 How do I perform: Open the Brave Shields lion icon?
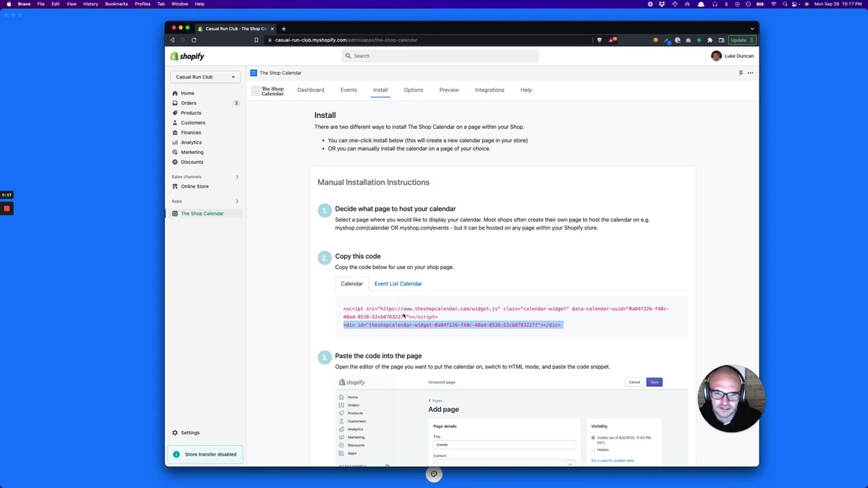click(599, 40)
